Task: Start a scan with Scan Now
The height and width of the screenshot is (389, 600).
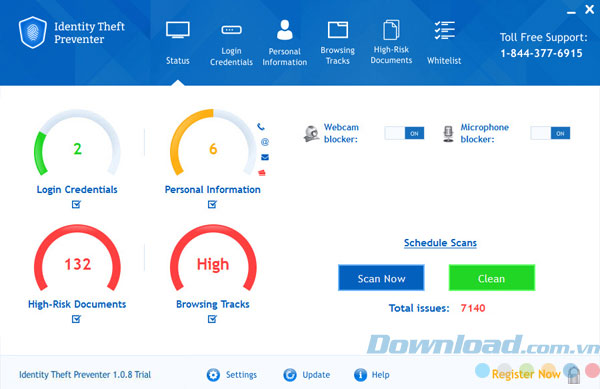Action: point(381,278)
